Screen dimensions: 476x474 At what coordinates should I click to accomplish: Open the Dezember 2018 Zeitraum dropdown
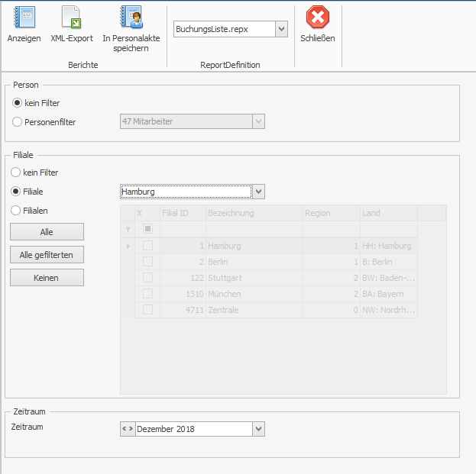[258, 429]
